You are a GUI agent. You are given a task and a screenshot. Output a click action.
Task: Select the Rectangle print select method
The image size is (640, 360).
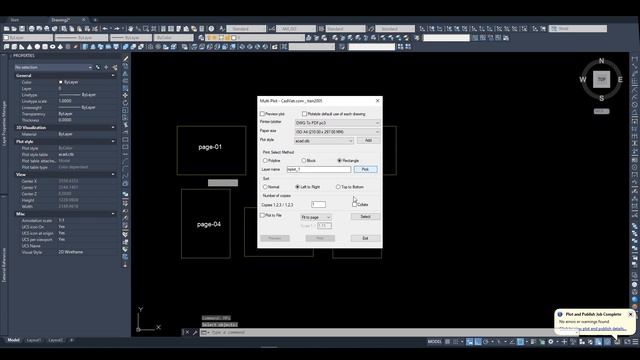(339, 161)
